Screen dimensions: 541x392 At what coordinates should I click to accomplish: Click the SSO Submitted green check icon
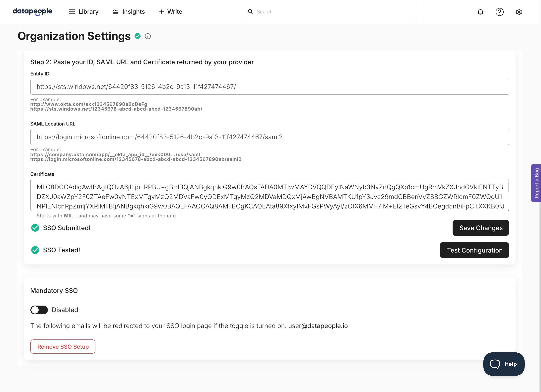tap(35, 228)
